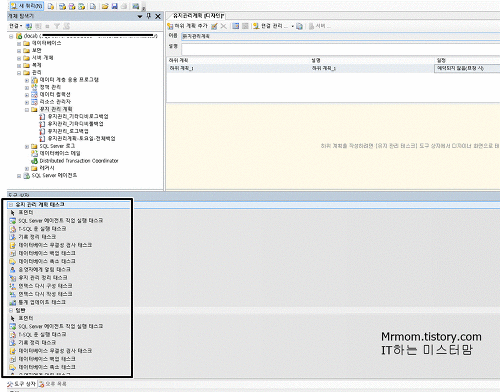The width and height of the screenshot is (500, 392).
Task: Select the 복제 folder
Action: pyautogui.click(x=36, y=65)
